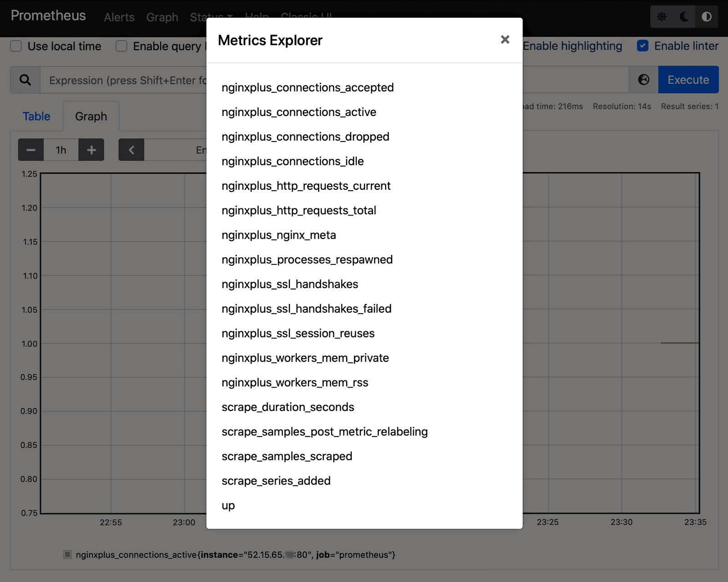Toggle Enable query history checkbox

click(x=121, y=46)
